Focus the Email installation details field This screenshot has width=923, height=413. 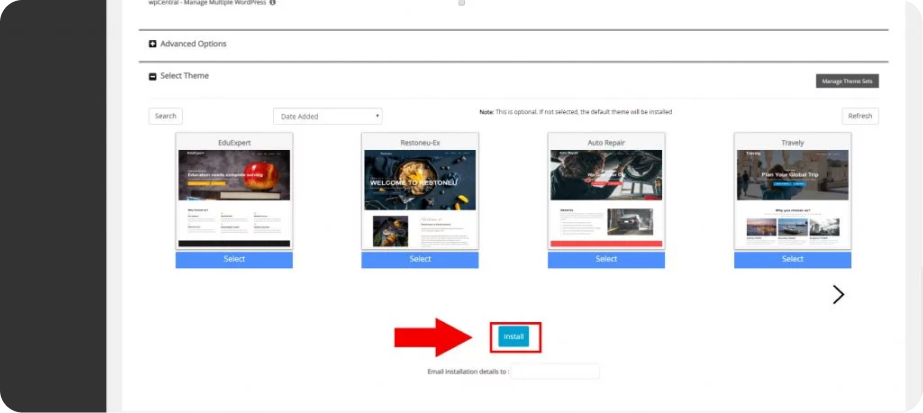point(555,372)
